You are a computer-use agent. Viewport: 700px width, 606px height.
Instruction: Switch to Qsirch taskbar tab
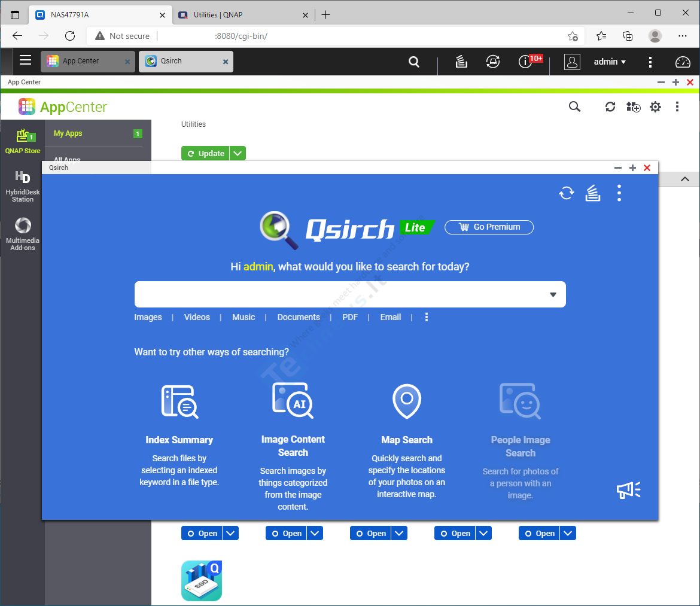pyautogui.click(x=185, y=61)
